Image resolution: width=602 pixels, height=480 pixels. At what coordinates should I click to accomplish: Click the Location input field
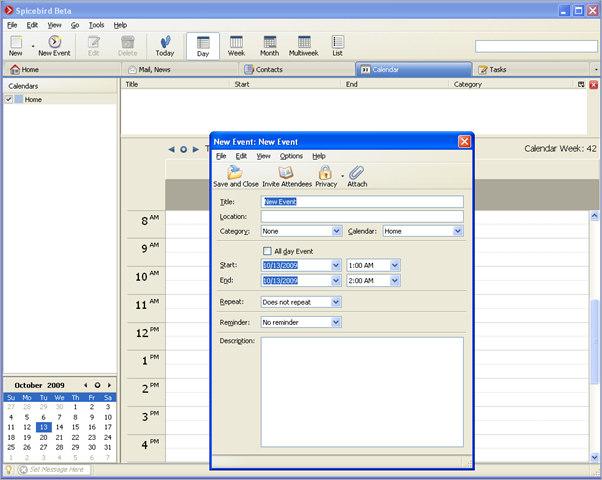coord(362,216)
